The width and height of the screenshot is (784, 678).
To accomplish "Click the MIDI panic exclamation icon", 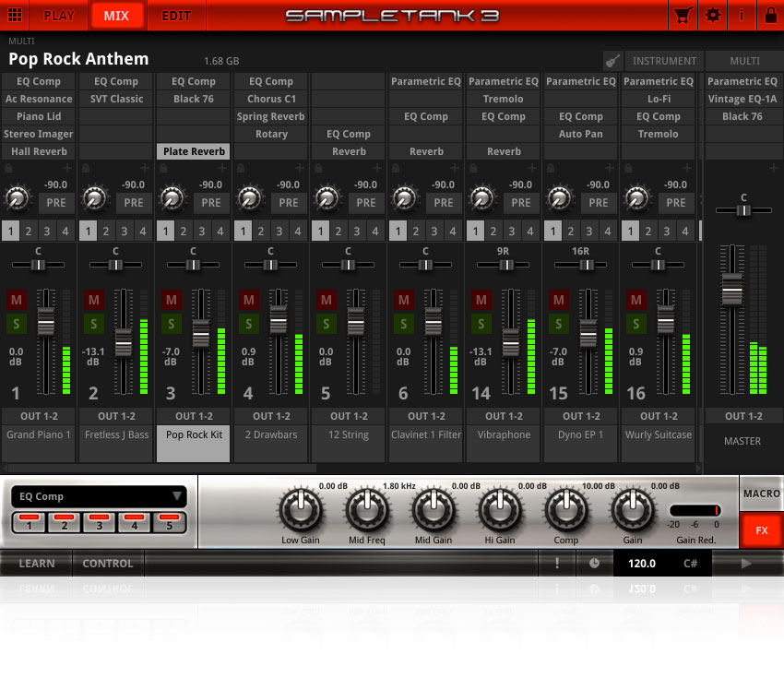I will pyautogui.click(x=557, y=563).
